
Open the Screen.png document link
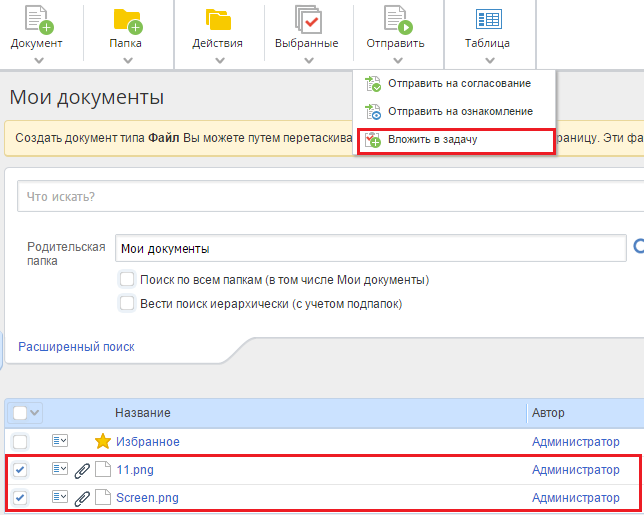[x=147, y=498]
